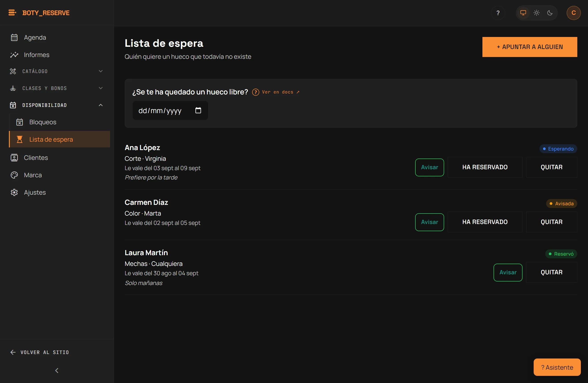This screenshot has height=383, width=588.
Task: Go to Clientes page
Action: pyautogui.click(x=59, y=158)
